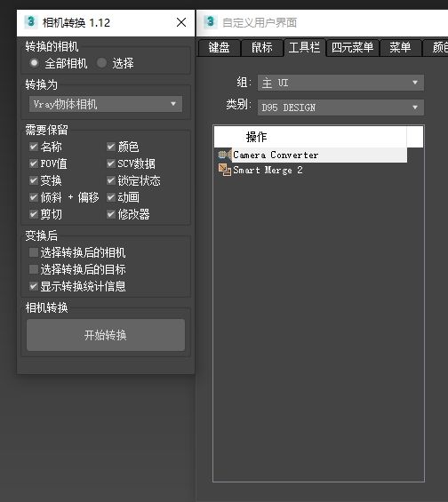This screenshot has width=448, height=502.
Task: Uncheck the FOV值 checkbox
Action: click(34, 163)
